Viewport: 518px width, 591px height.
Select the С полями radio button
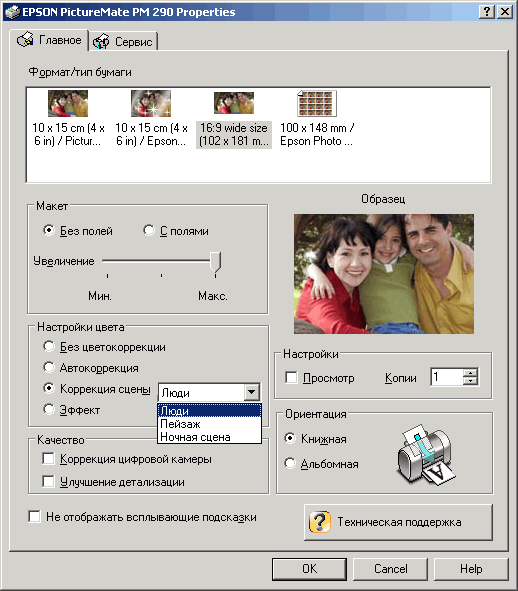pos(149,230)
